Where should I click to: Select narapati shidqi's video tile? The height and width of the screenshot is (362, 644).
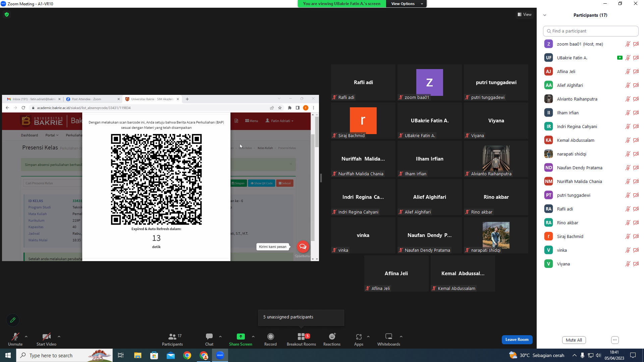[496, 235]
